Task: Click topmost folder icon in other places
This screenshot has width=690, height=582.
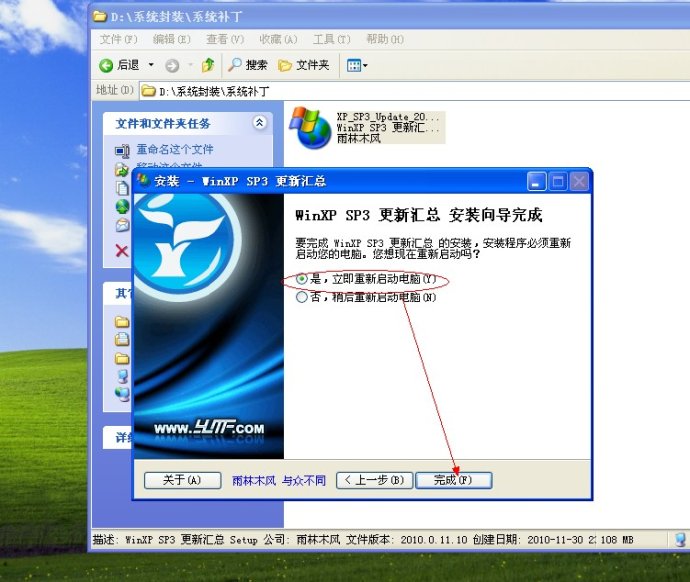Action: pyautogui.click(x=122, y=322)
